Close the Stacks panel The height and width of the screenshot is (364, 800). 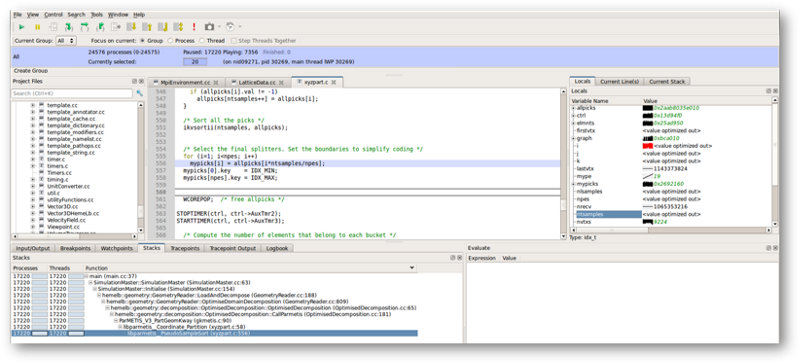459,258
